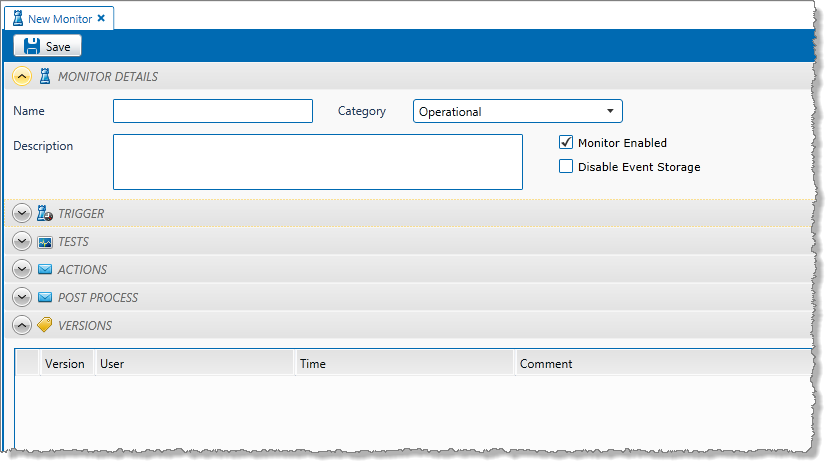This screenshot has width=833, height=468.
Task: Click the Save button
Action: coord(47,46)
